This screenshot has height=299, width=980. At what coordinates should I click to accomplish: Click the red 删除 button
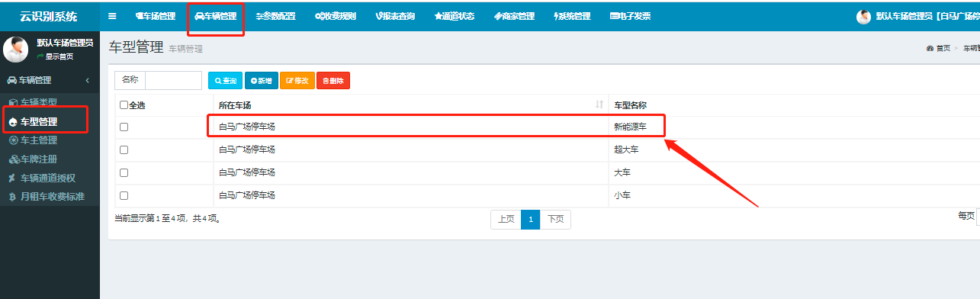333,80
